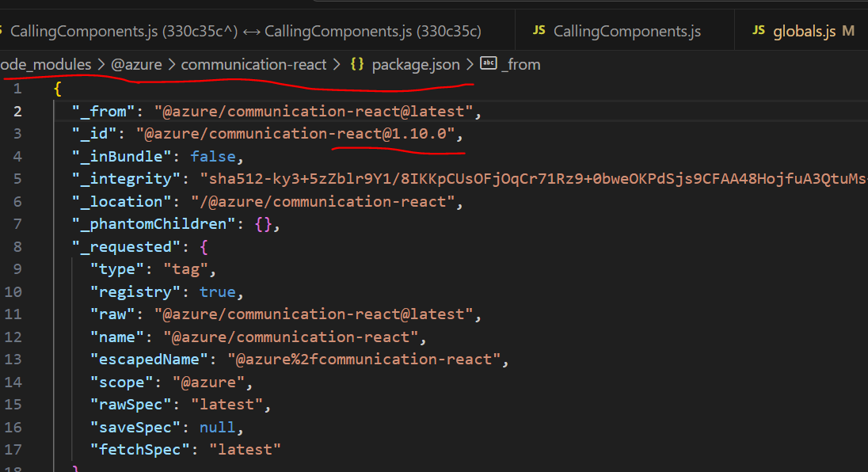The height and width of the screenshot is (472, 868).
Task: Click the "rawSpec" key
Action: coord(131,405)
